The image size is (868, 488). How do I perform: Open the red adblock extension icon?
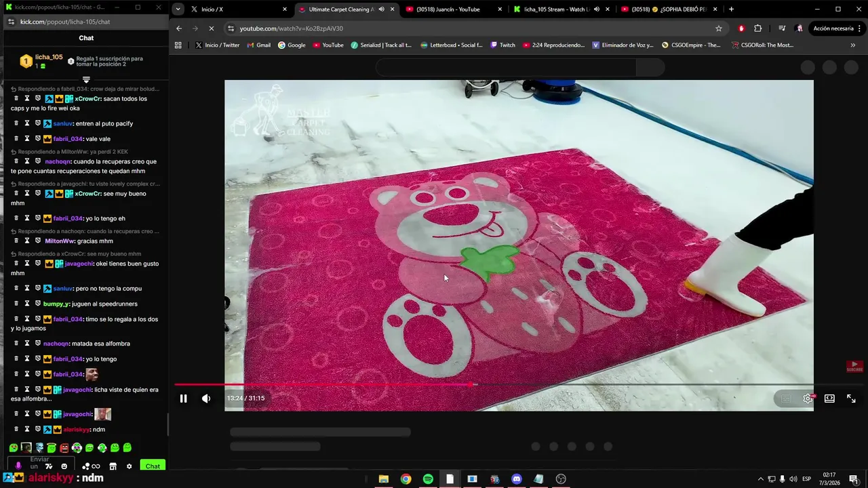[741, 28]
